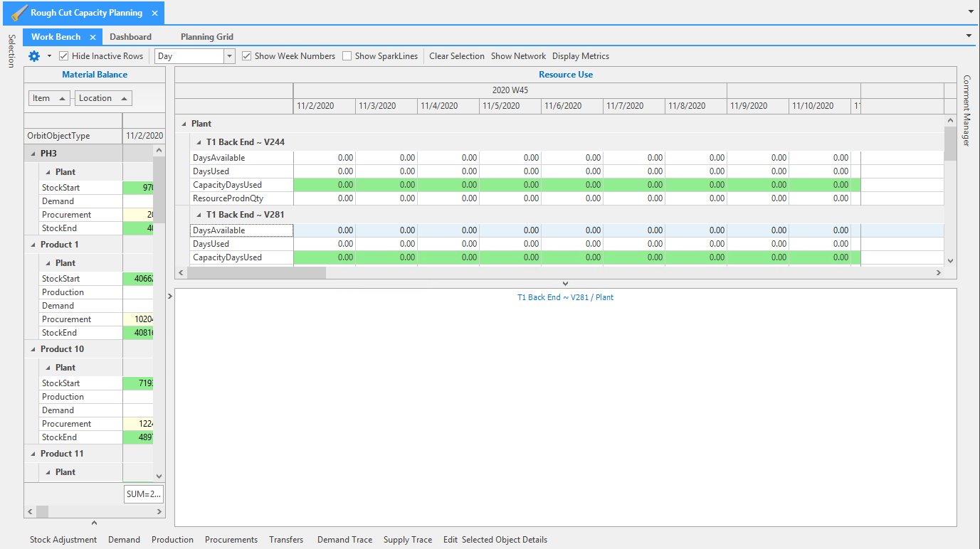
Task: Click the Rough Cut Capacity Planning broom icon
Action: (x=19, y=13)
